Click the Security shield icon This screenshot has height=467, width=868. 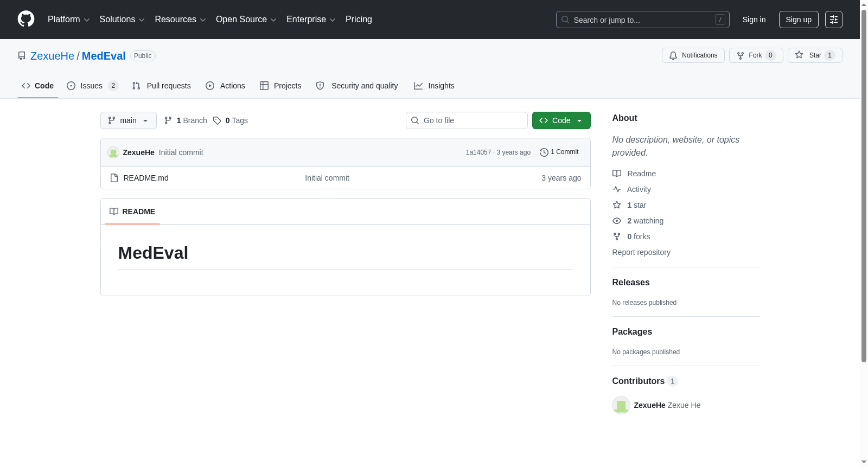pyautogui.click(x=320, y=86)
